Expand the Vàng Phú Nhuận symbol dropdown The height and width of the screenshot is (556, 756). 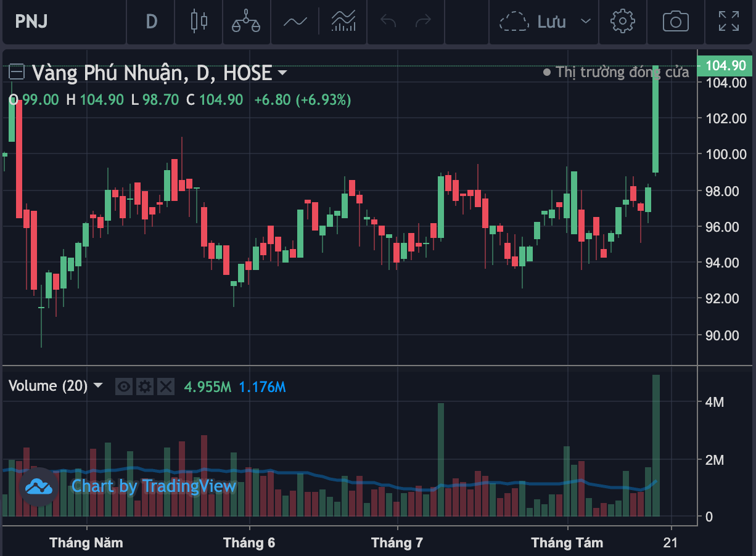tap(282, 73)
